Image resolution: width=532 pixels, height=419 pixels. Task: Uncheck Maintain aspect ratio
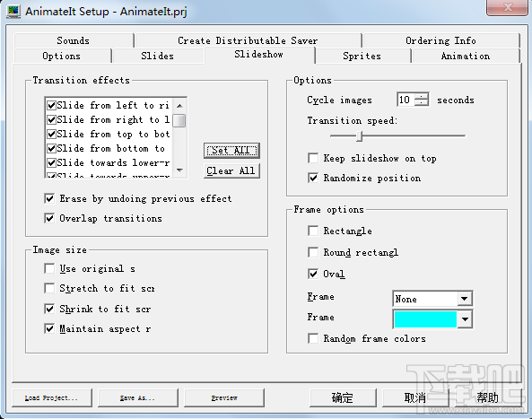coord(49,328)
